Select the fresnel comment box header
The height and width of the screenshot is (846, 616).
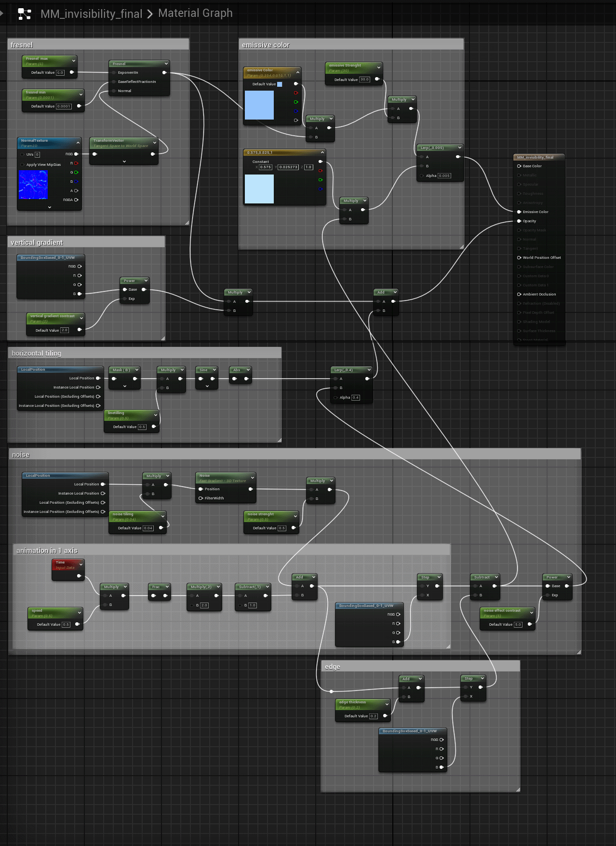tap(98, 44)
